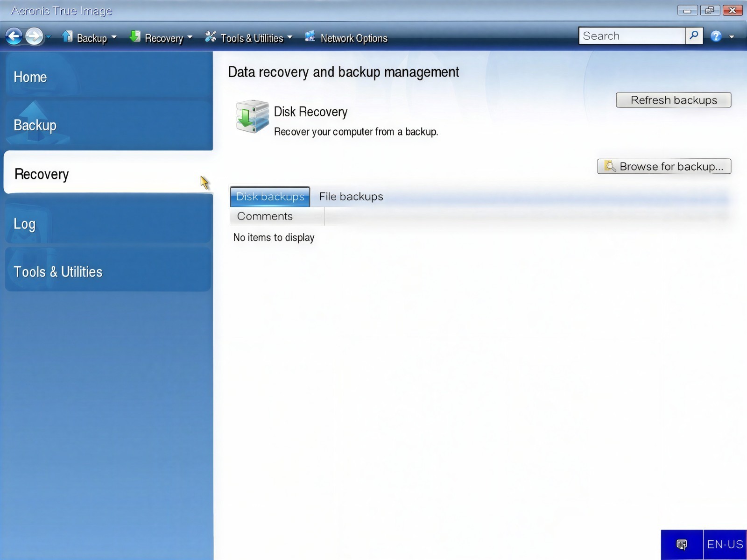
Task: Click the Backup toolbar menu label
Action: [x=92, y=38]
